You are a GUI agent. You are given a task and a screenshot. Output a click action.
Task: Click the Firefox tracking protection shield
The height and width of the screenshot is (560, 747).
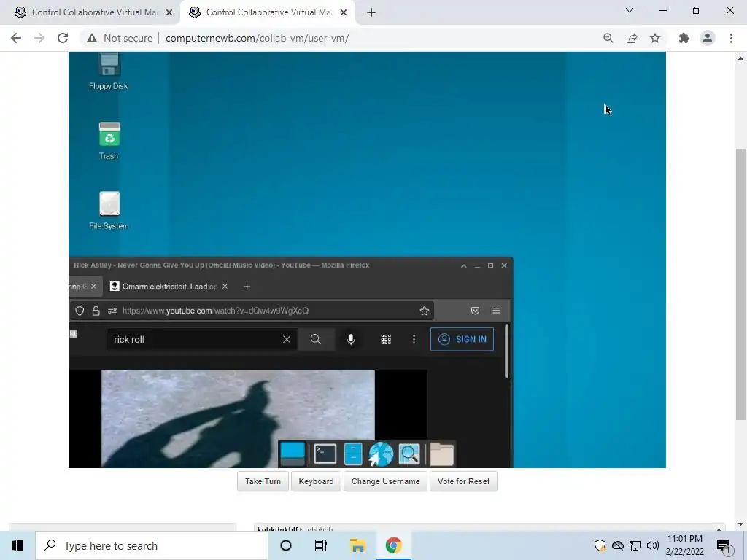[80, 311]
